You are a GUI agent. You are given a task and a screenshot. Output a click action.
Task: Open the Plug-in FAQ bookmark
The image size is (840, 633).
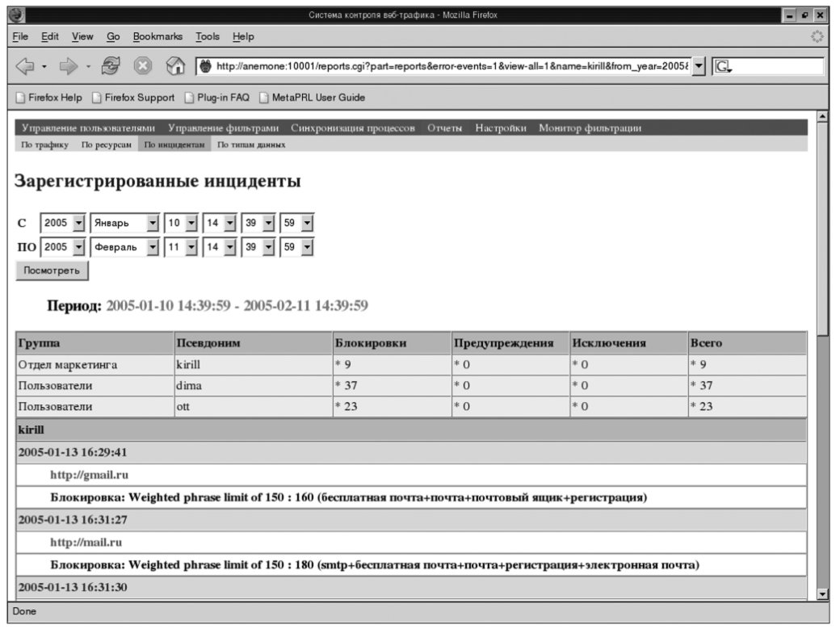(217, 98)
